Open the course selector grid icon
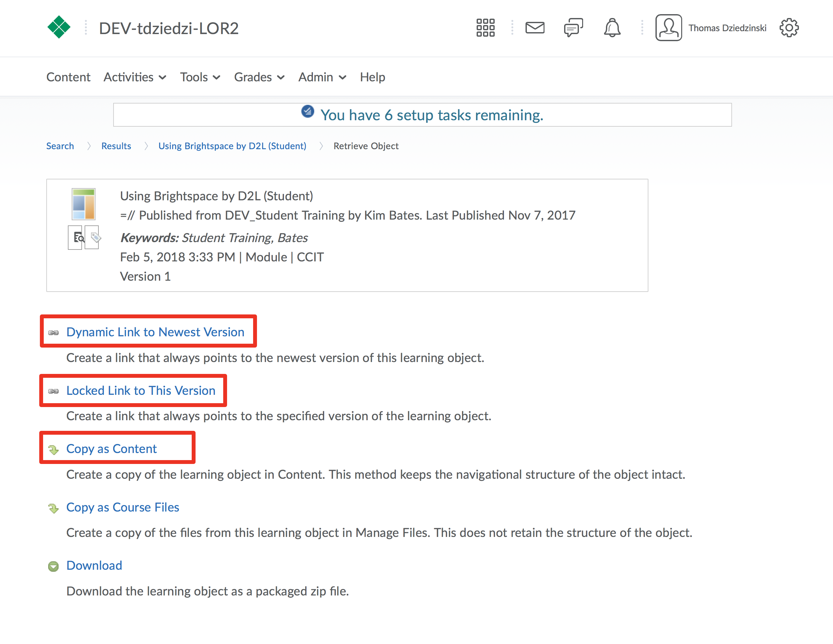The width and height of the screenshot is (833, 644). pyautogui.click(x=485, y=28)
